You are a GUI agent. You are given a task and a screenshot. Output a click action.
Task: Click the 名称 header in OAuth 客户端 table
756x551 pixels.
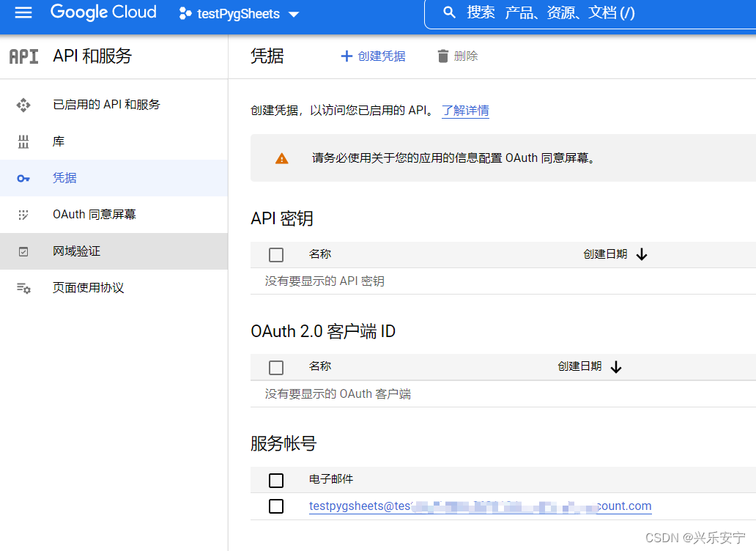pos(320,366)
